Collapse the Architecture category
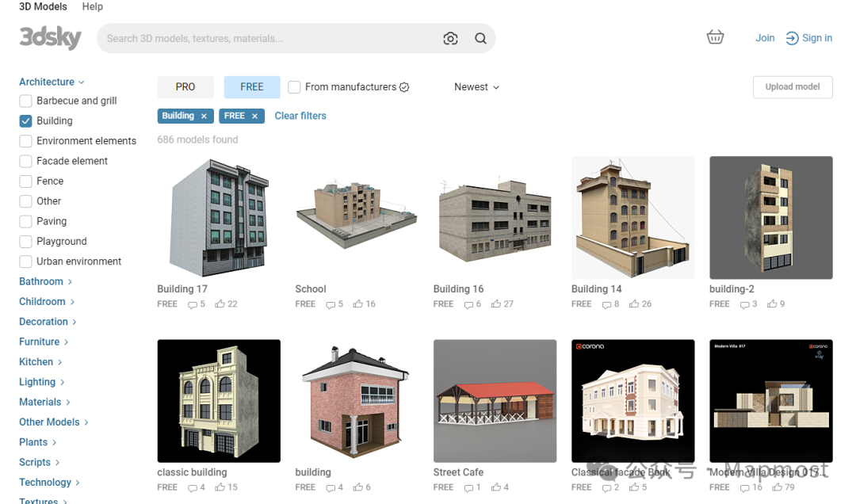This screenshot has height=504, width=856. point(52,82)
